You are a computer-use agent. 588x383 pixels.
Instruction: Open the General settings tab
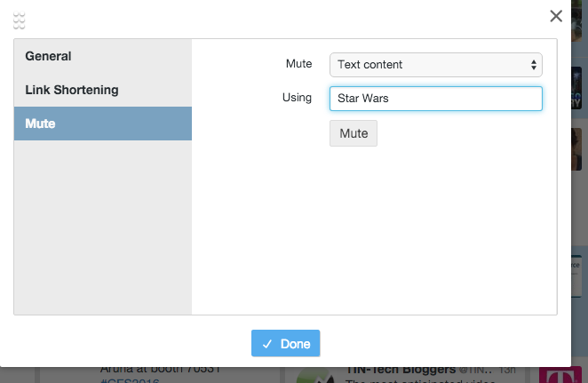coord(103,56)
